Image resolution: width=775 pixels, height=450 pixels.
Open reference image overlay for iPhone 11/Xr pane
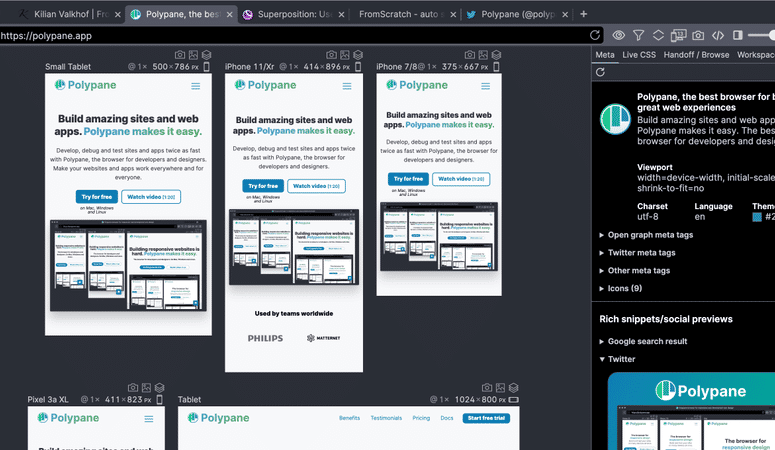(x=344, y=55)
